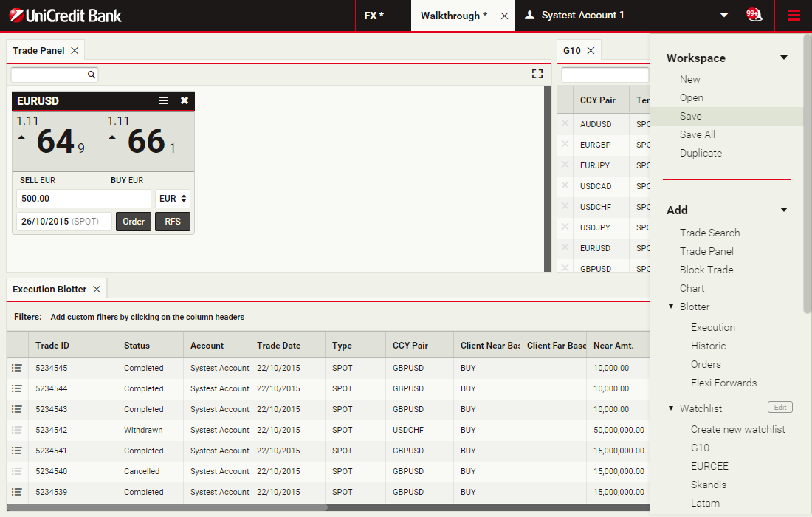Open the red hamburger main menu
812x517 pixels.
point(794,16)
